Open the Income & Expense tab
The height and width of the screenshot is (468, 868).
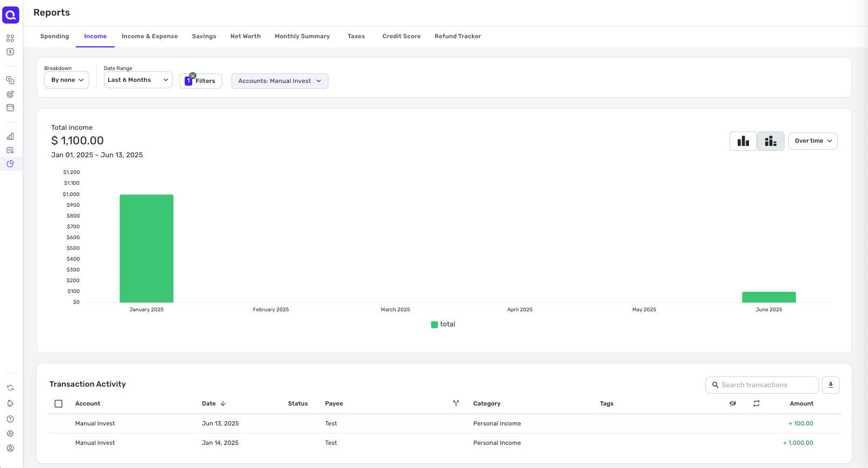click(150, 37)
